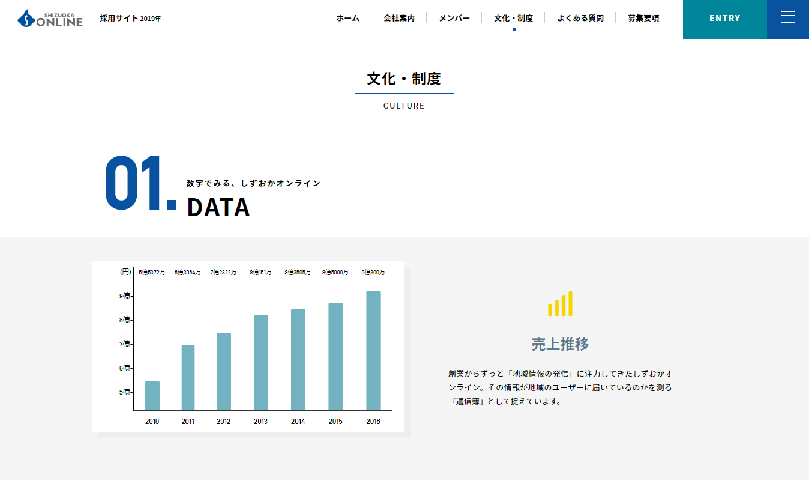Click the 文化・制度 page title

point(404,78)
